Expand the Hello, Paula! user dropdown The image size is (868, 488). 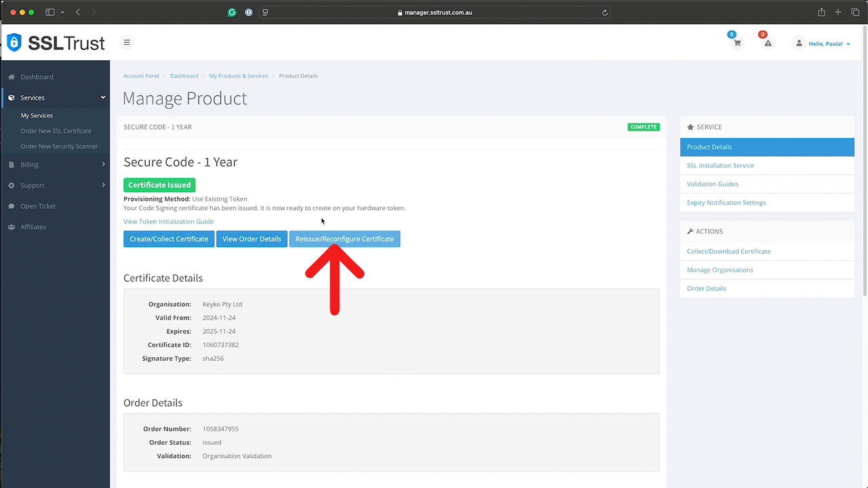point(825,43)
